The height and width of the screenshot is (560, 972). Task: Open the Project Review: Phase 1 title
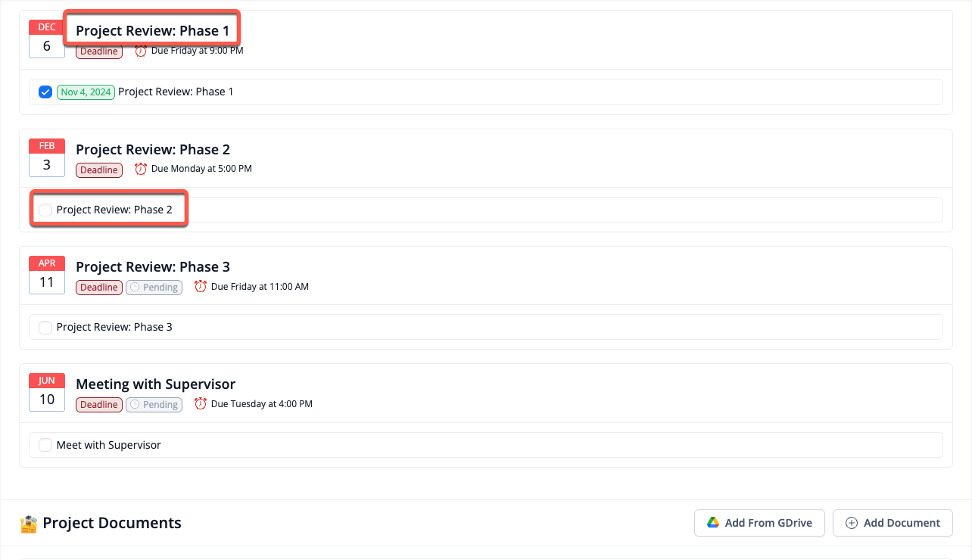coord(152,31)
